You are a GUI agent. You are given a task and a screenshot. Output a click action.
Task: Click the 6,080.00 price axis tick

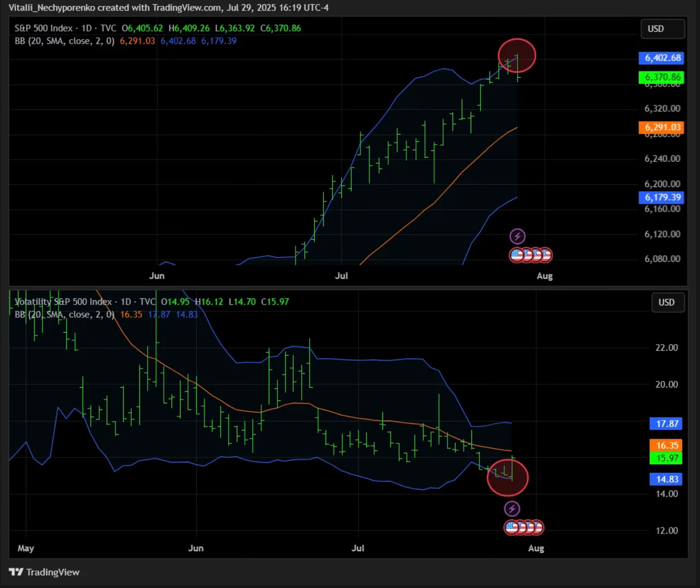click(x=662, y=259)
